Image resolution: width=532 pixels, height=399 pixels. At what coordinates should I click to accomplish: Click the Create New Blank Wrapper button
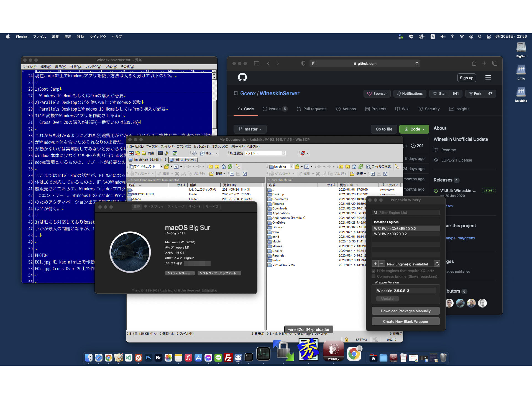pos(406,321)
